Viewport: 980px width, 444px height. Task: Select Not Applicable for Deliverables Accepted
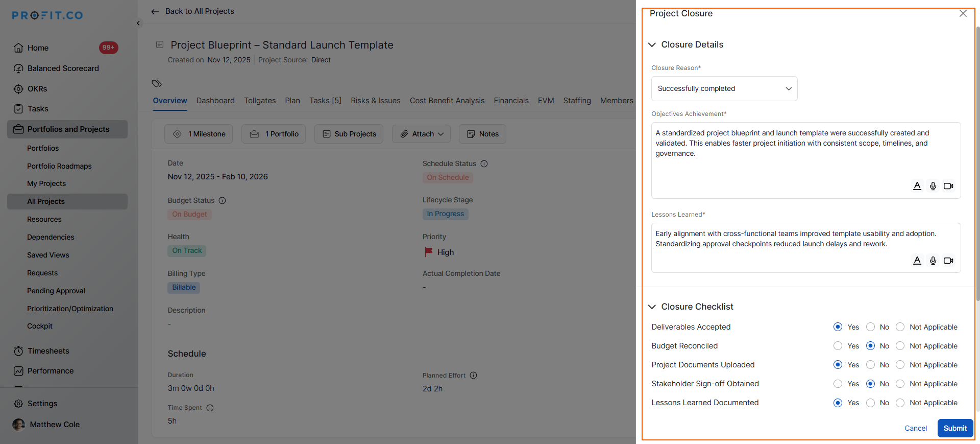(900, 327)
